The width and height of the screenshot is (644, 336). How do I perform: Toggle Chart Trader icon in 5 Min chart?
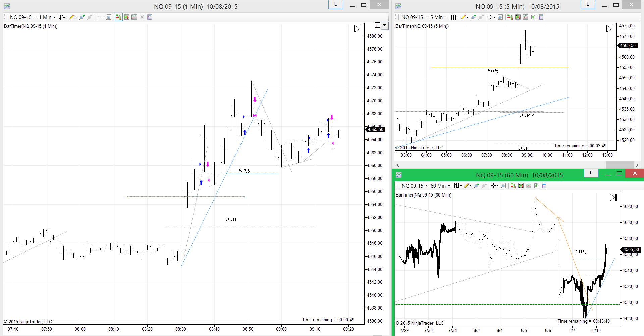click(510, 17)
